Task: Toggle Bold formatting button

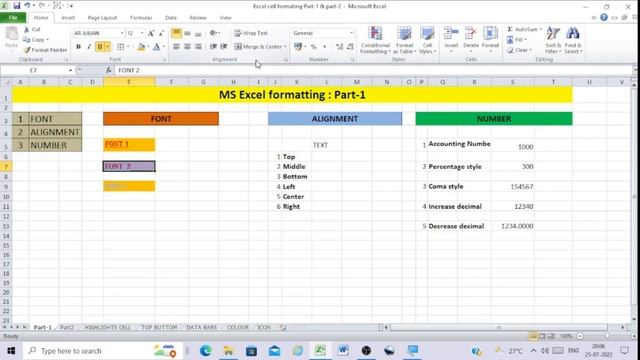Action: tap(78, 47)
